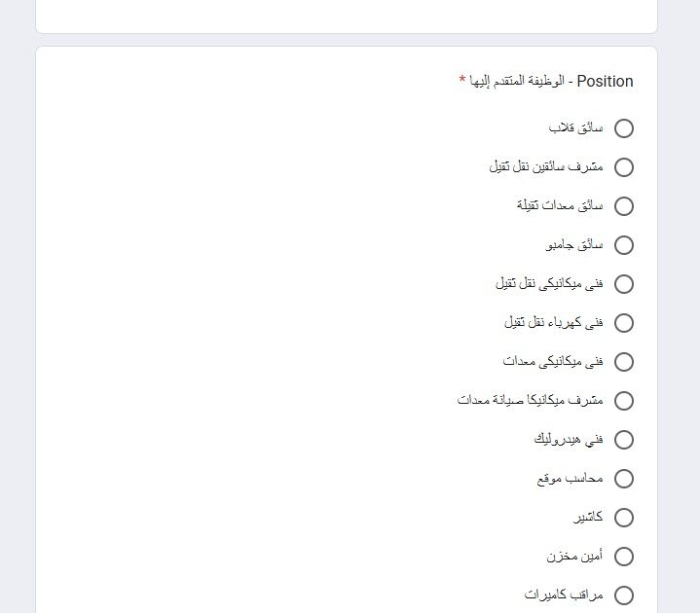The width and height of the screenshot is (700, 613).
Task: Choose 'مشرف سائقين نقل ثقيل' radio option
Action: [x=624, y=167]
